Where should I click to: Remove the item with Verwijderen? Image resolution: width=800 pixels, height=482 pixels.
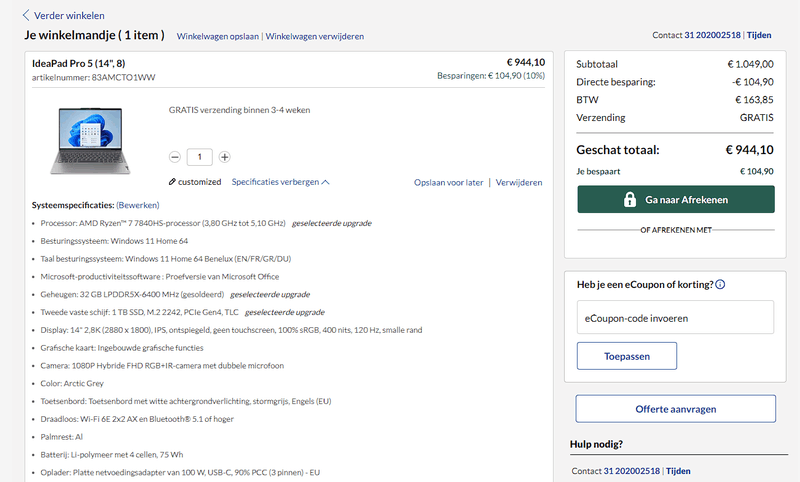point(519,183)
